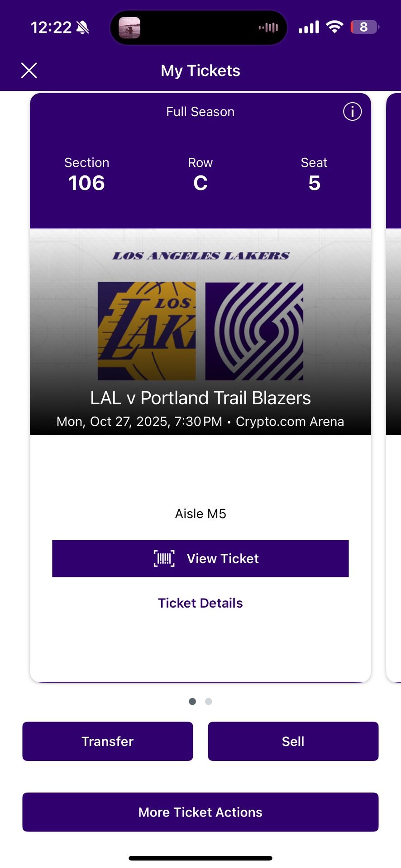This screenshot has width=401, height=868.
Task: Tap the barcode icon inside View Ticket
Action: 164,558
